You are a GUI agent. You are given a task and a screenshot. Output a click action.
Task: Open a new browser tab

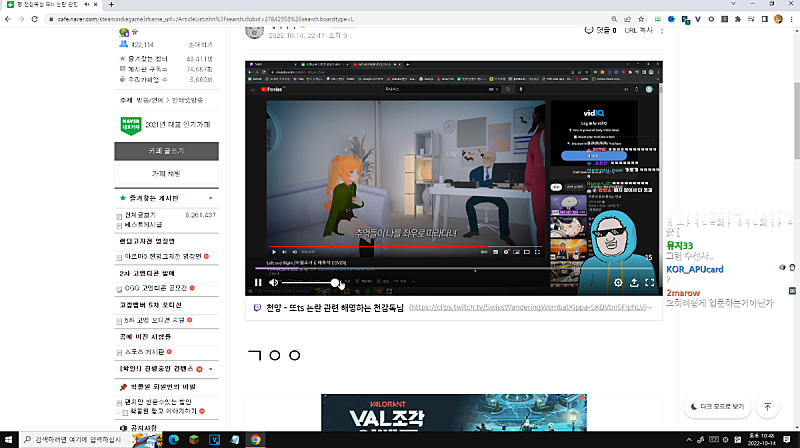coord(111,5)
